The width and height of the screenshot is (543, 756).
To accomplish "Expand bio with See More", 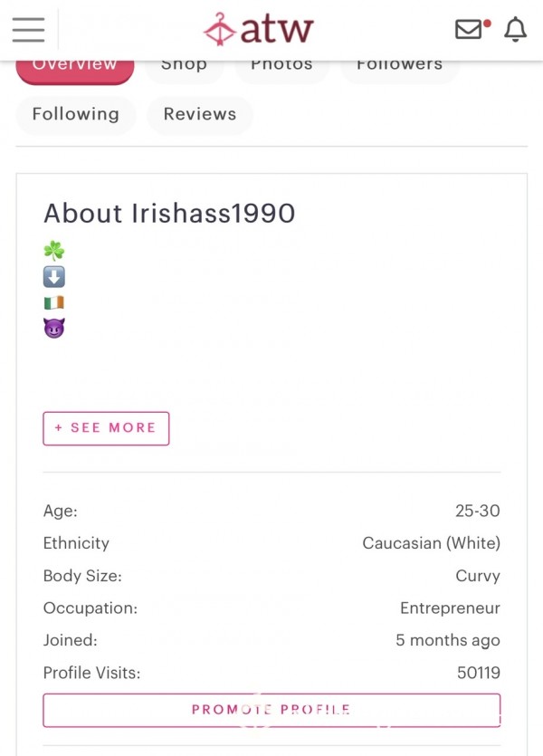I will pos(106,428).
